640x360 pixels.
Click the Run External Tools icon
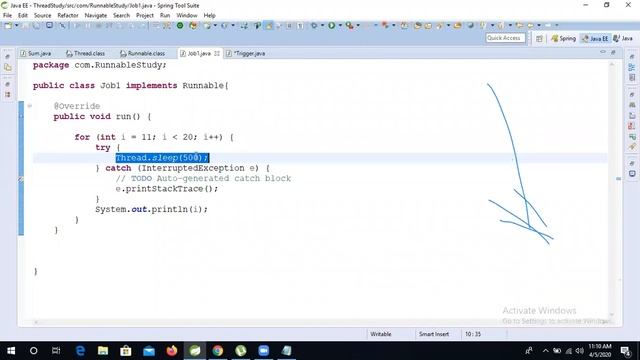[x=349, y=26]
